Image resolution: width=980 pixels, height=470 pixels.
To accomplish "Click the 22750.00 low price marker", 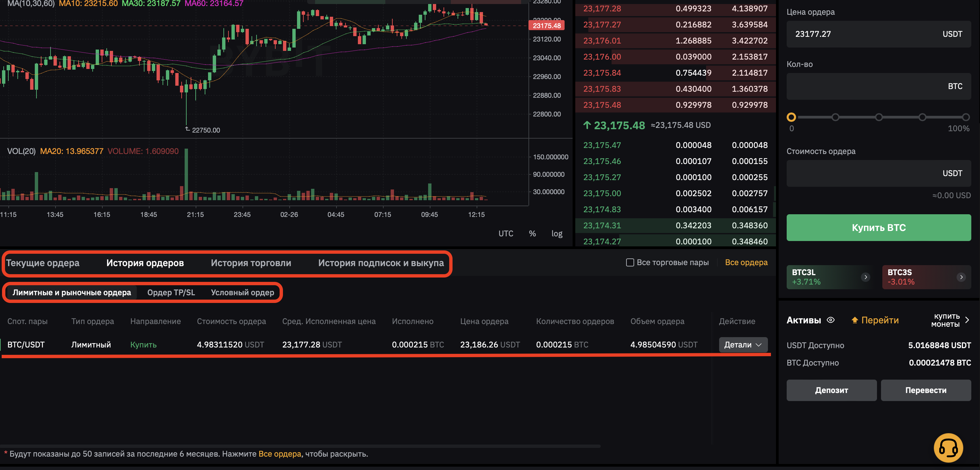I will click(206, 130).
